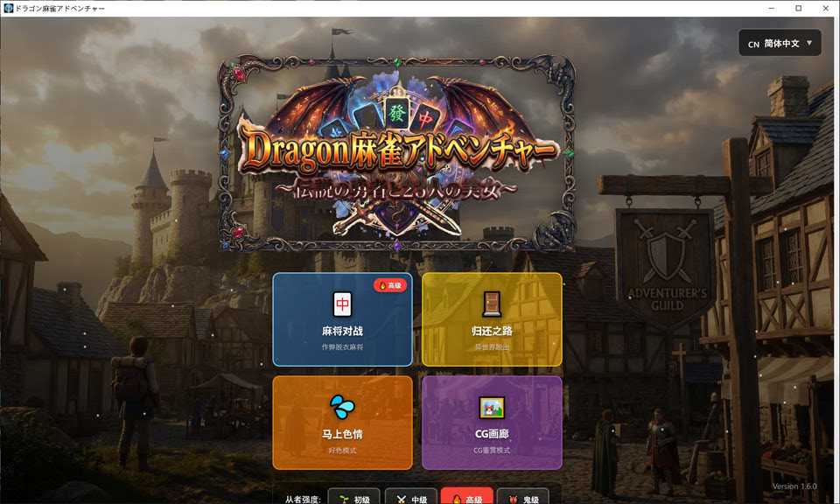
Task: Click the blue water droplets icon
Action: (x=342, y=406)
